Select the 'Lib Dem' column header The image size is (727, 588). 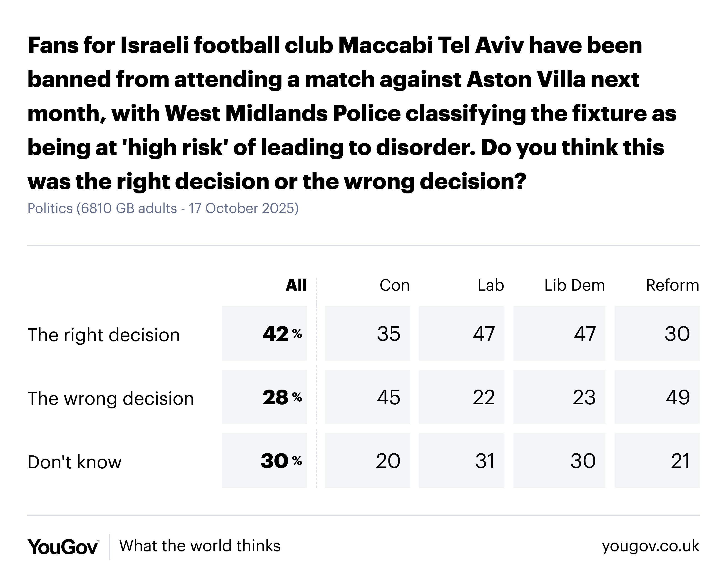575,285
